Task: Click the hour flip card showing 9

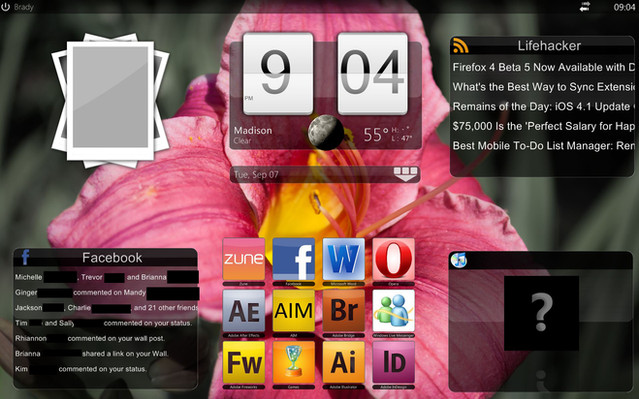Action: coord(278,73)
